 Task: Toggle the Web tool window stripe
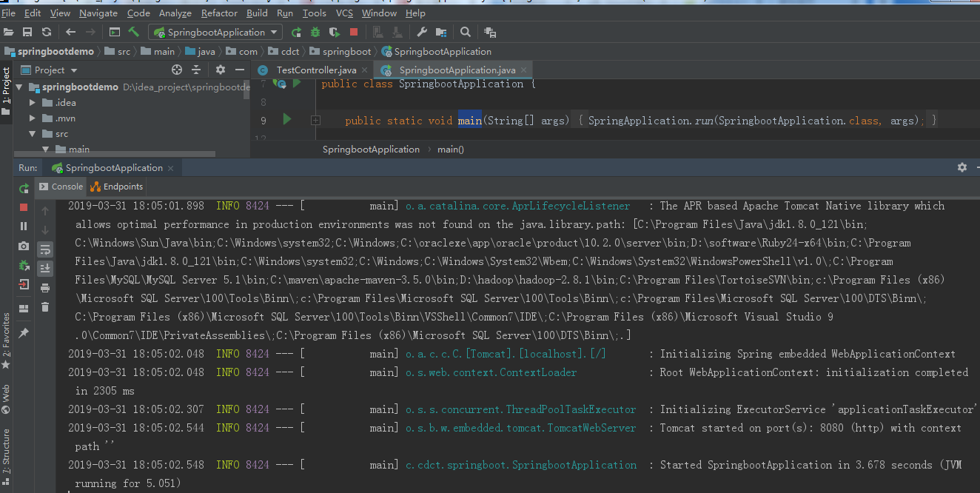(x=6, y=399)
